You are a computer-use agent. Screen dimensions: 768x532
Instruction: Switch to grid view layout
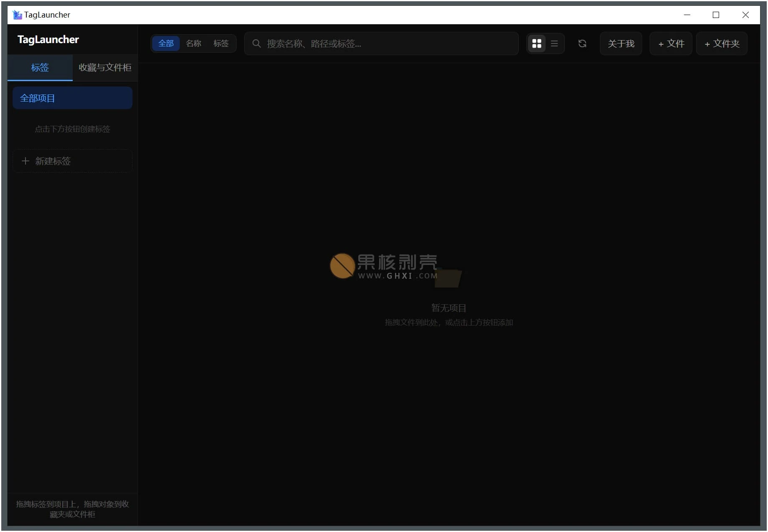click(x=537, y=43)
